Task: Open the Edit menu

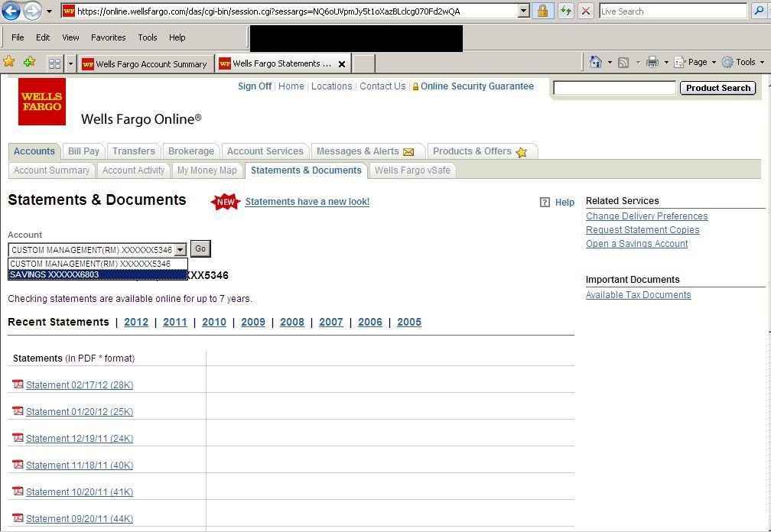Action: [43, 37]
